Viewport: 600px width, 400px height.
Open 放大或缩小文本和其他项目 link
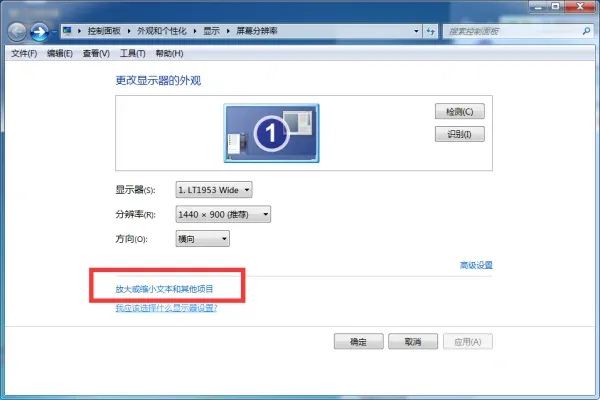[164, 289]
